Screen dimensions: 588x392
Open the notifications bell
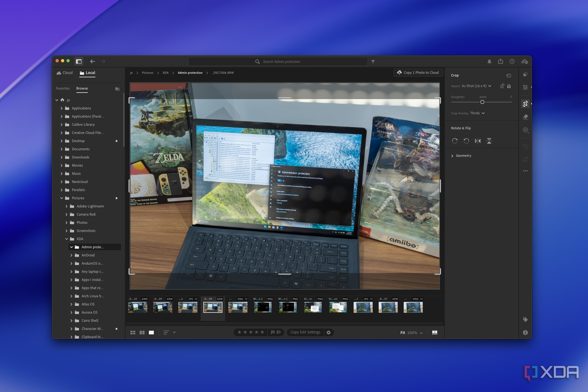(x=489, y=62)
